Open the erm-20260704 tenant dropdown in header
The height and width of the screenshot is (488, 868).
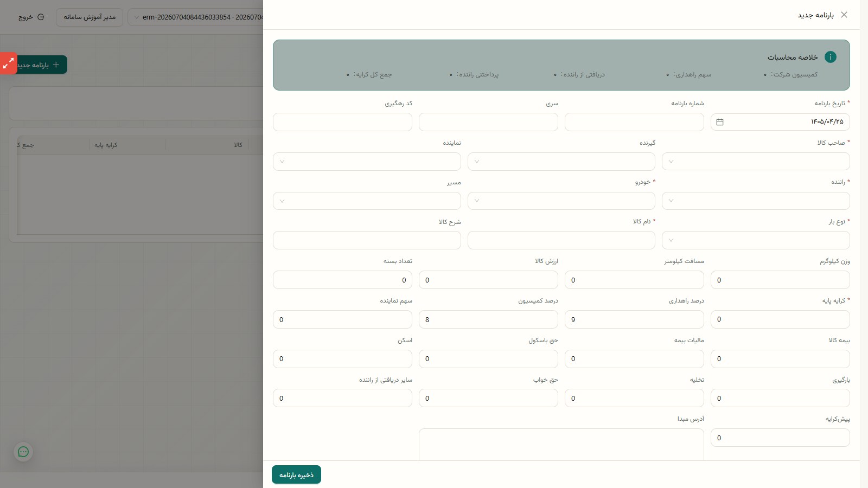196,17
